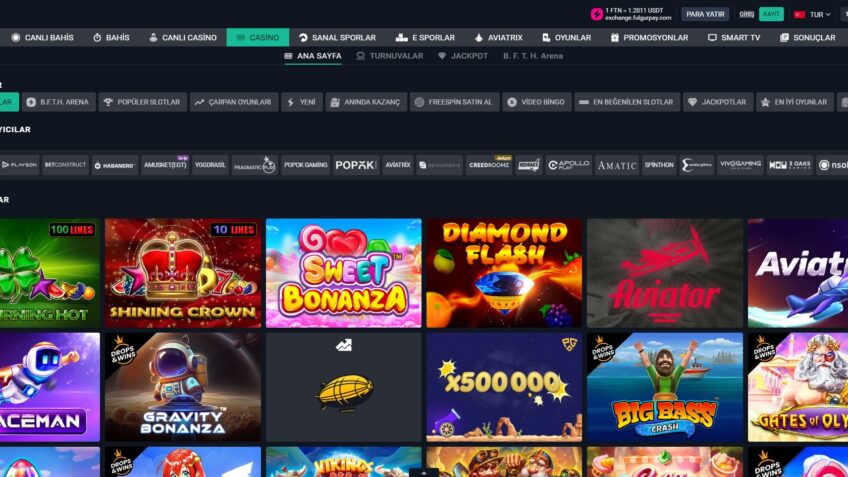Open the Gravity Bonanza game tile
Image resolution: width=848 pixels, height=477 pixels.
[183, 387]
